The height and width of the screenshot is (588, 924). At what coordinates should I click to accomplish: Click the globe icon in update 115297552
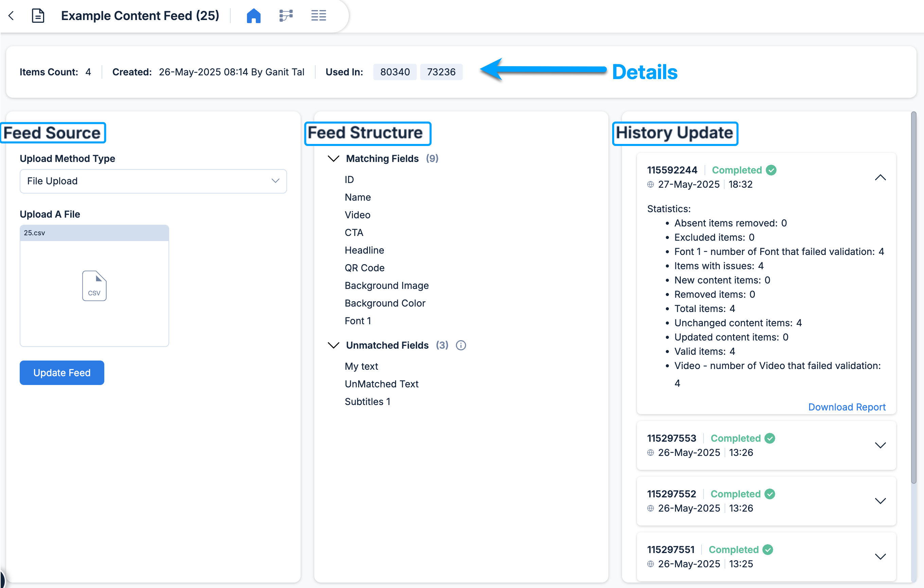click(x=651, y=508)
